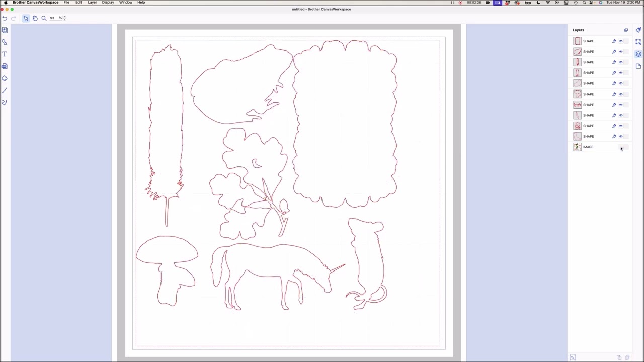
Task: Open the Shapes tool with circle and triangle
Action: coord(5,42)
